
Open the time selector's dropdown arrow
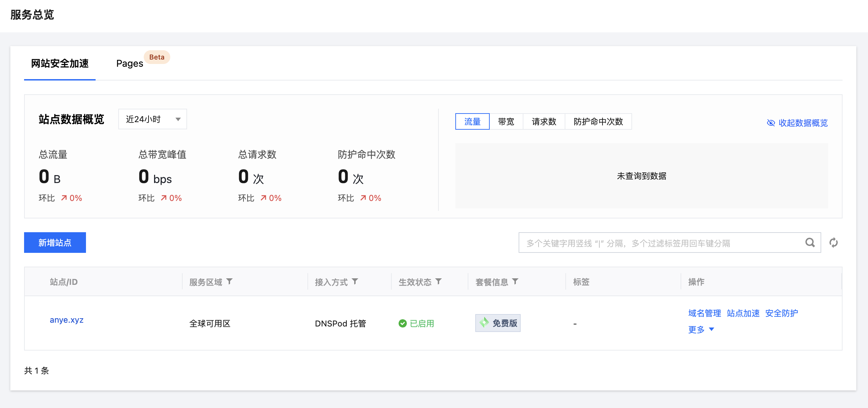pyautogui.click(x=178, y=119)
